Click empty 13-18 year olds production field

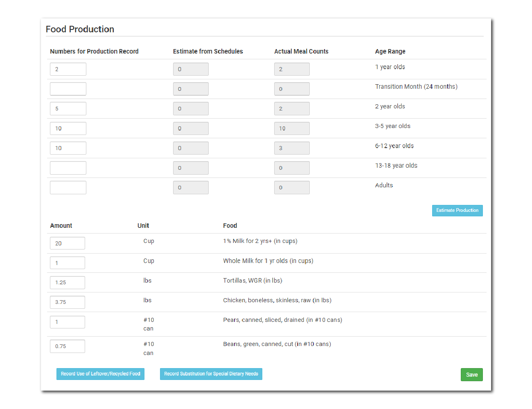pos(68,168)
